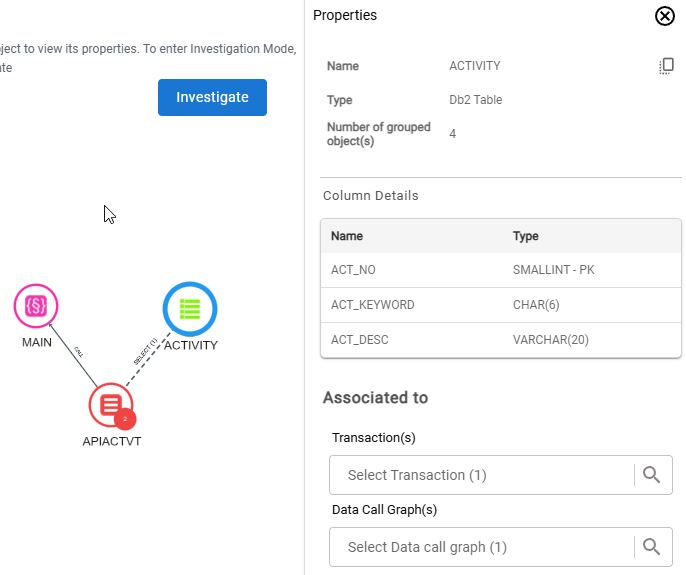
Task: Click the Investigate button
Action: 212,97
